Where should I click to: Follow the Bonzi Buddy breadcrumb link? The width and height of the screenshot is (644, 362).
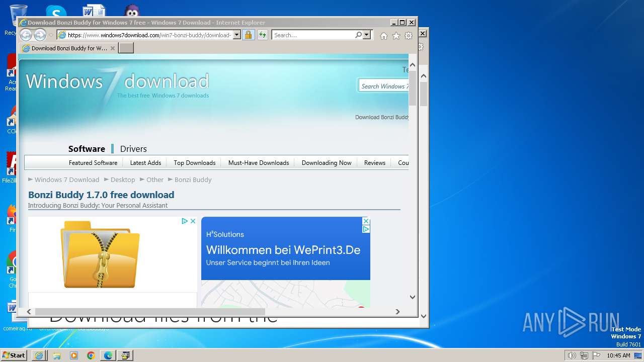point(193,179)
